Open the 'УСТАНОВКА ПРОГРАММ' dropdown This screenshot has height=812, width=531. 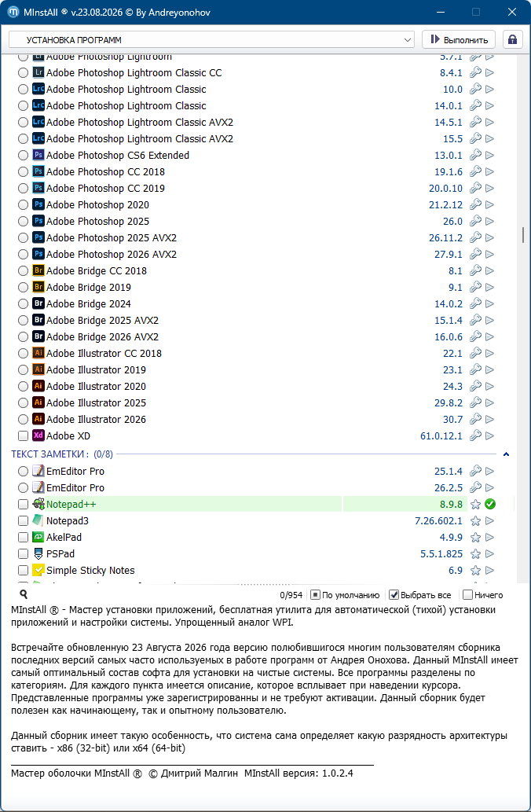[211, 40]
